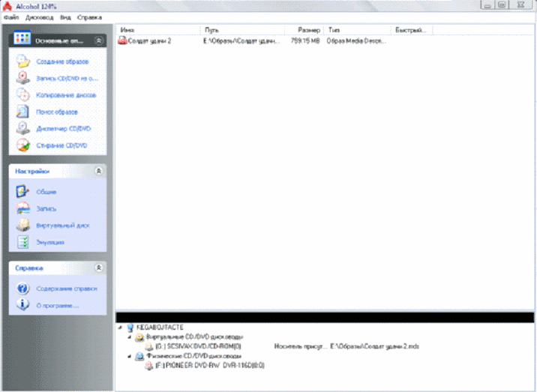Image resolution: width=537 pixels, height=392 pixels.
Task: Click the G: virtual drive icon
Action: (x=148, y=347)
